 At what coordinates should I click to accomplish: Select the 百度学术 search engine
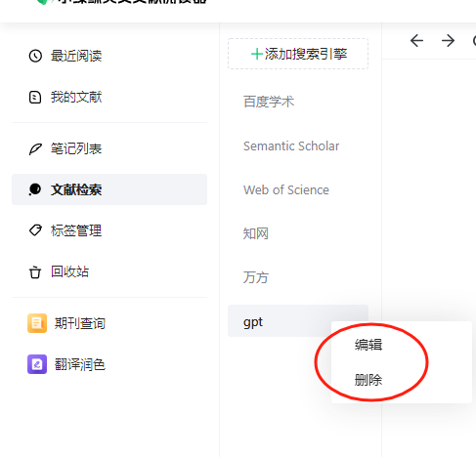(298, 102)
